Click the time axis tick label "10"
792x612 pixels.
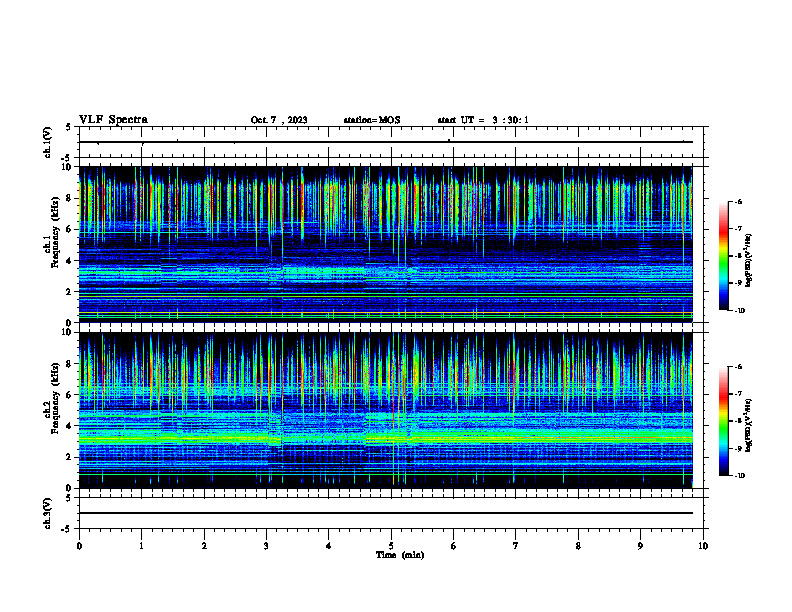tap(703, 546)
